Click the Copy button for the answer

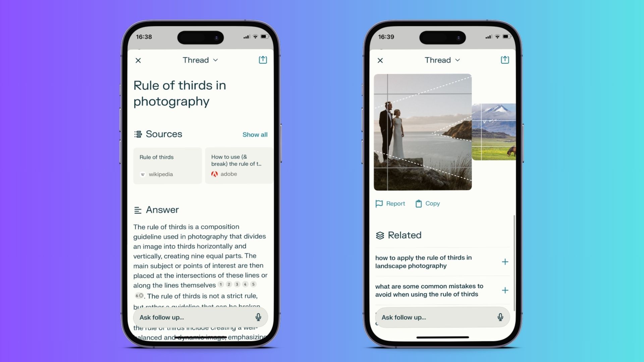[427, 203]
